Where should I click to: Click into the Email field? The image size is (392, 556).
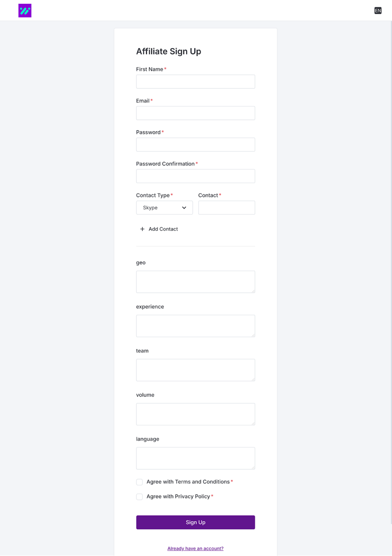click(x=195, y=113)
